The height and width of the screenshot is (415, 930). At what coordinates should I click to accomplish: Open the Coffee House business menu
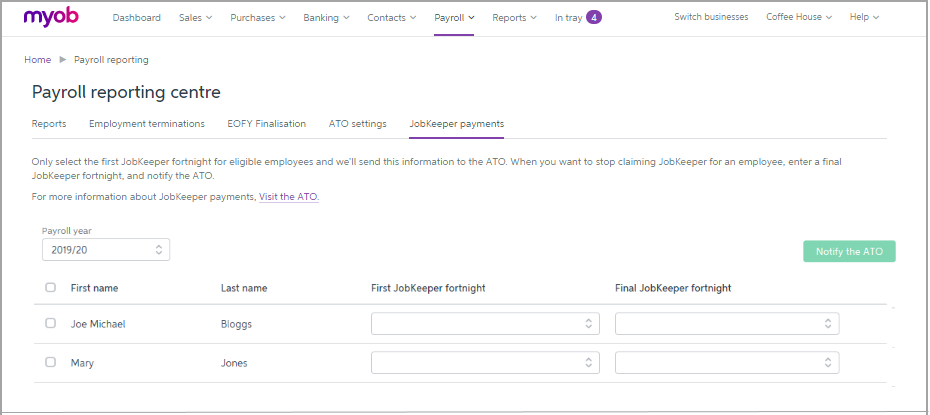coord(798,17)
